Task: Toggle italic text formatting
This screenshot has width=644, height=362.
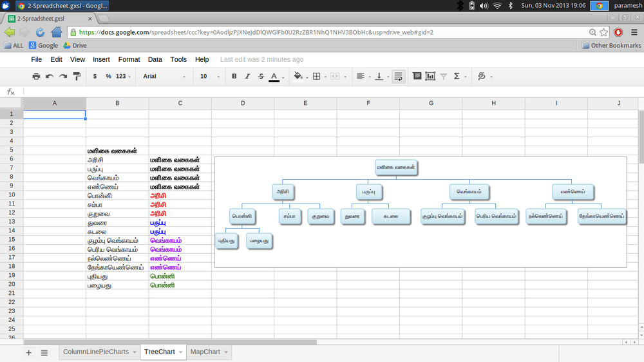Action: [x=247, y=76]
